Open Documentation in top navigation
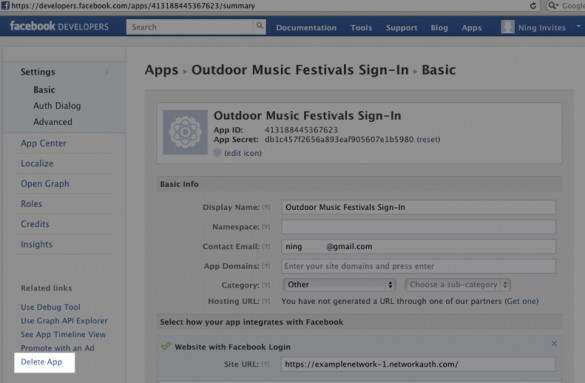585x383 pixels. (306, 28)
